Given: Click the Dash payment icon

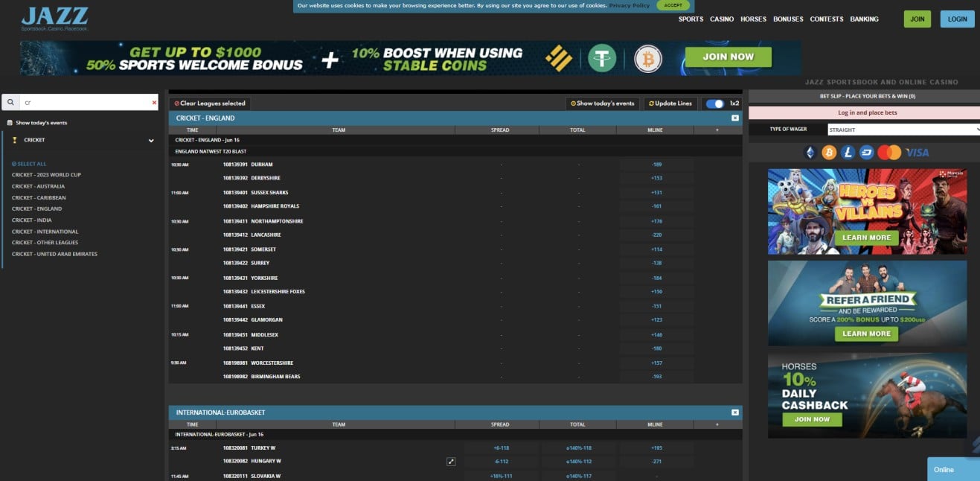Looking at the screenshot, I should pyautogui.click(x=866, y=153).
